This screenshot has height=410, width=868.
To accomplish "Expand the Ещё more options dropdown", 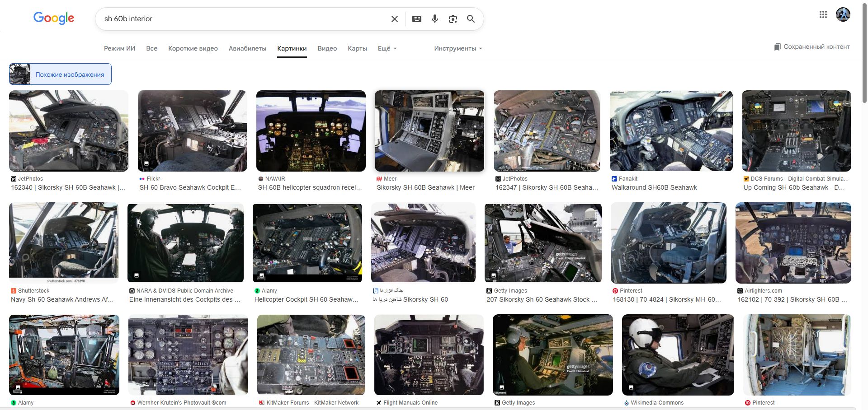I will (387, 48).
